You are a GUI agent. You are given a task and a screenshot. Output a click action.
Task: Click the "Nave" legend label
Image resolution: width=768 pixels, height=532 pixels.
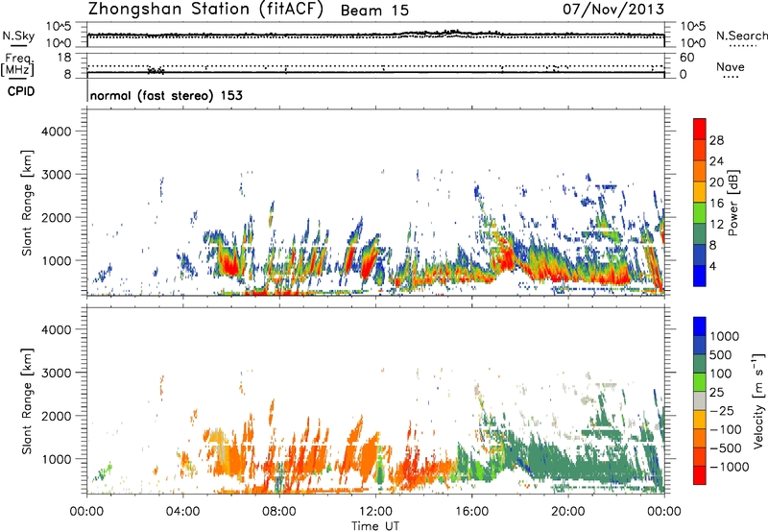pyautogui.click(x=731, y=67)
